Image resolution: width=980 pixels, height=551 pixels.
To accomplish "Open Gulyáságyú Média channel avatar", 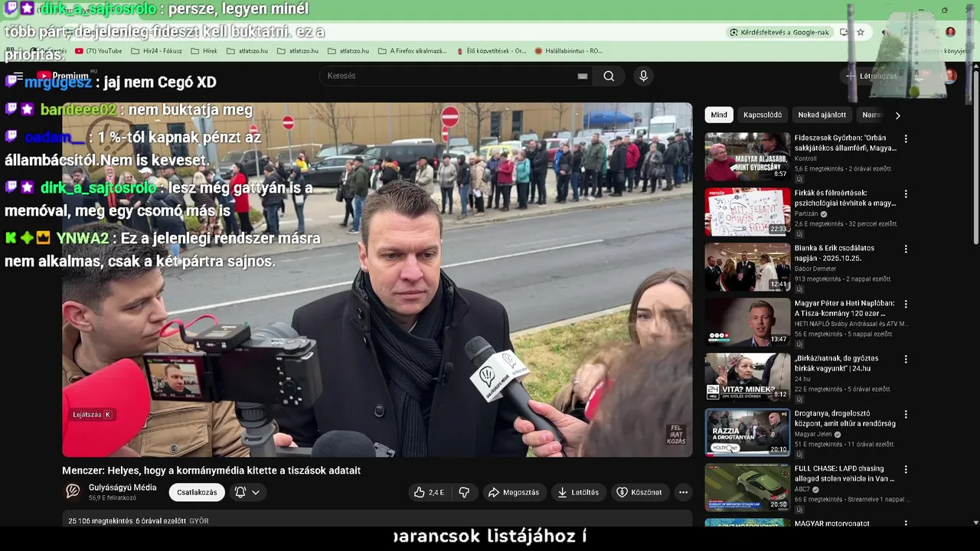I will point(73,492).
